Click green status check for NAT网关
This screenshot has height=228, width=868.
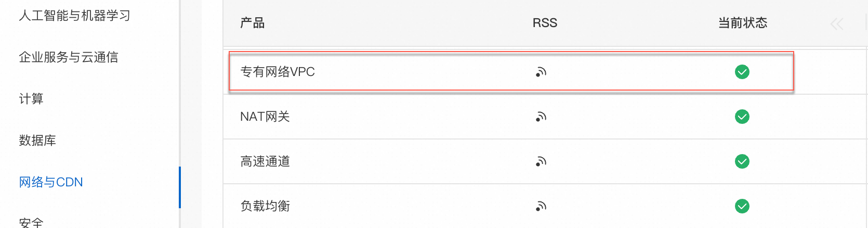click(x=742, y=117)
